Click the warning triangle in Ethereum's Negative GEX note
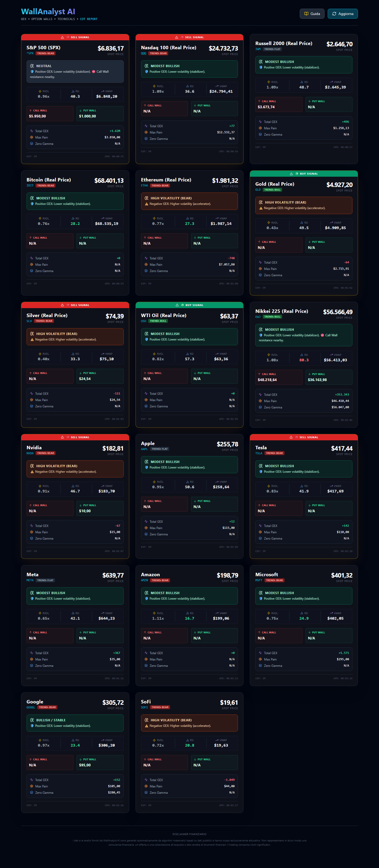The image size is (379, 868). click(146, 204)
